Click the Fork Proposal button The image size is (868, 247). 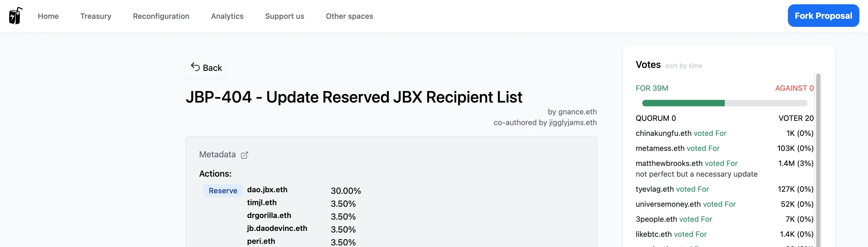pyautogui.click(x=823, y=16)
